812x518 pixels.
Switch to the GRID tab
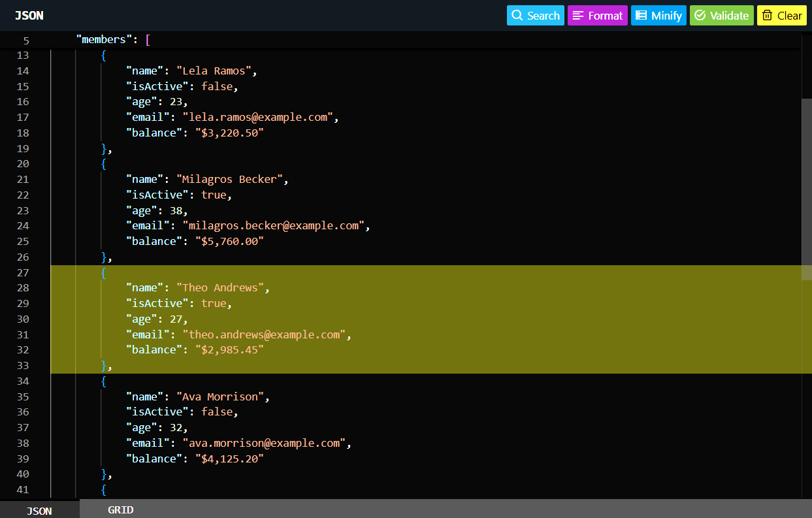point(120,510)
